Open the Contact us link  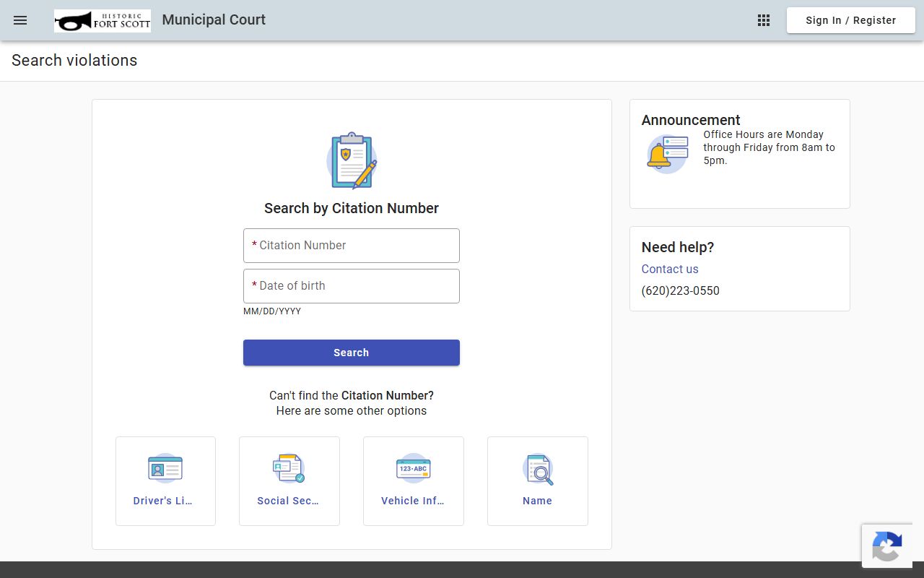pos(670,269)
